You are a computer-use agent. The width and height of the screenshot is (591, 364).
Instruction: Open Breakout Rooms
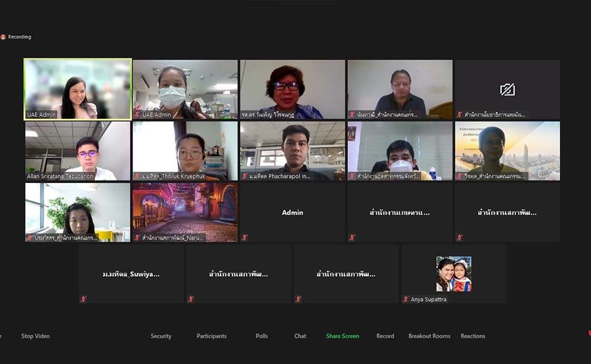coord(429,336)
